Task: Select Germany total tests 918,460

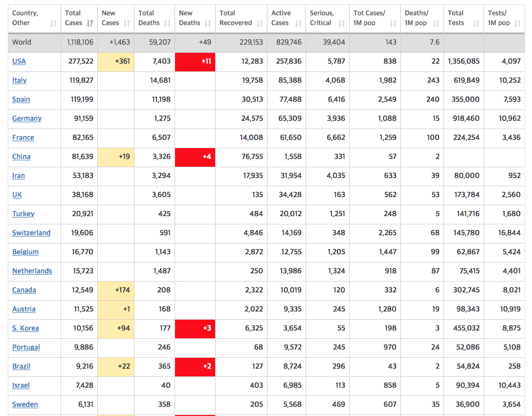Action: [x=466, y=118]
